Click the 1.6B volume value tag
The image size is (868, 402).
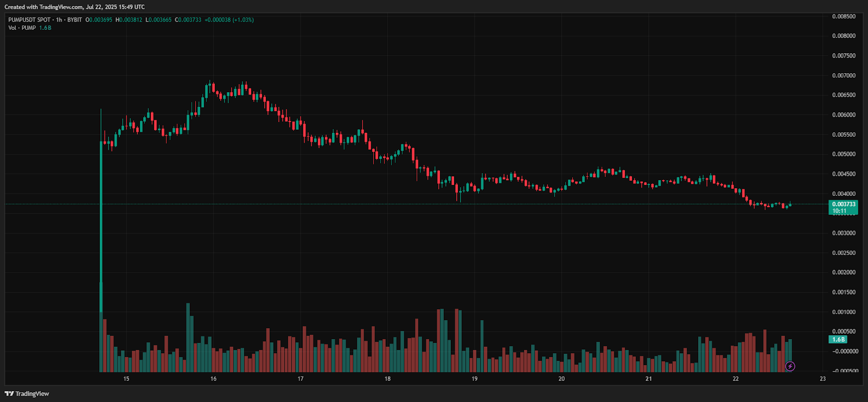click(838, 340)
